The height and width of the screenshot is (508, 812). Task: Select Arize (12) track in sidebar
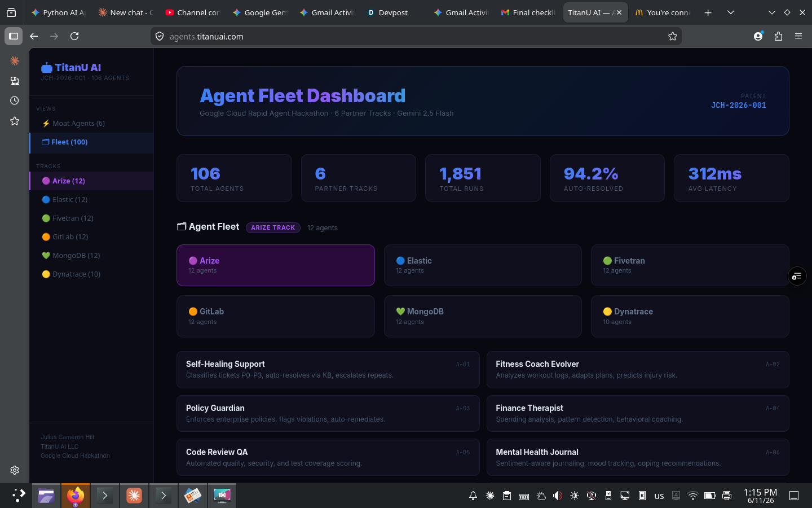tap(91, 181)
